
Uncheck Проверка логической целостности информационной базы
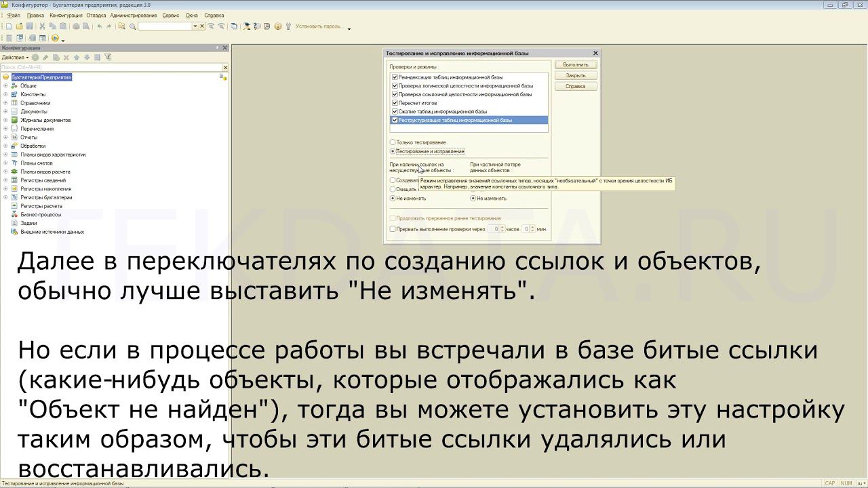(395, 86)
